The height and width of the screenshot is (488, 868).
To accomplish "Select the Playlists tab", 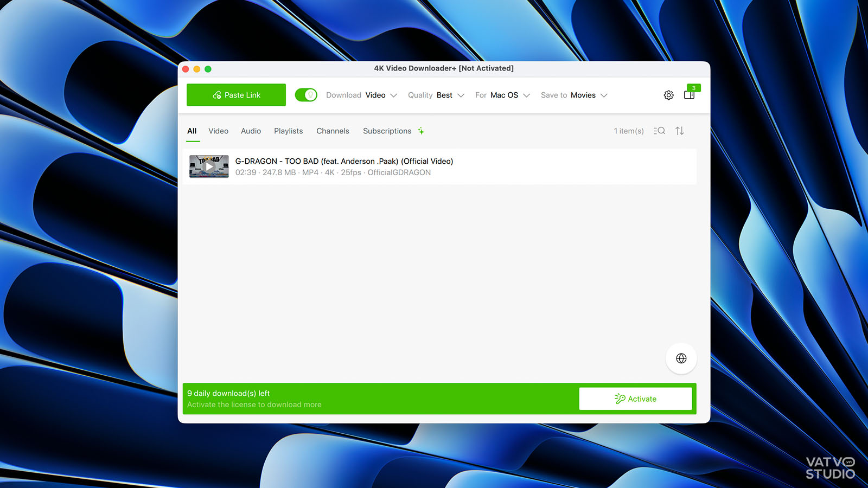I will pyautogui.click(x=288, y=131).
